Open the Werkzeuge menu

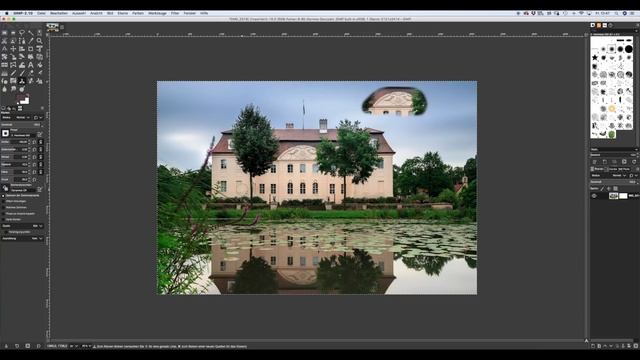point(157,13)
